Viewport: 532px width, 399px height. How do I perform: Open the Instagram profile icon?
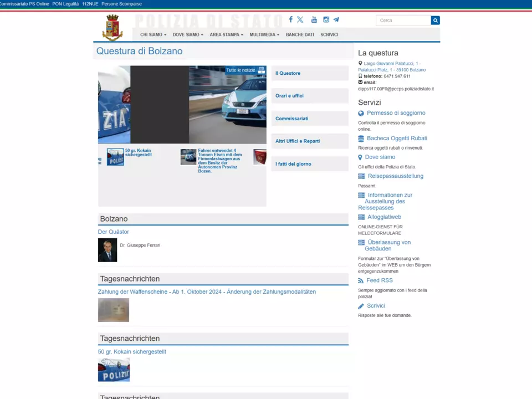click(x=326, y=19)
